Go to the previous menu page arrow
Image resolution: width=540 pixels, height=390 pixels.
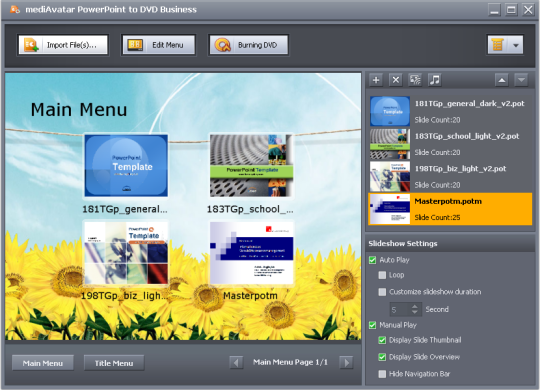pyautogui.click(x=236, y=362)
